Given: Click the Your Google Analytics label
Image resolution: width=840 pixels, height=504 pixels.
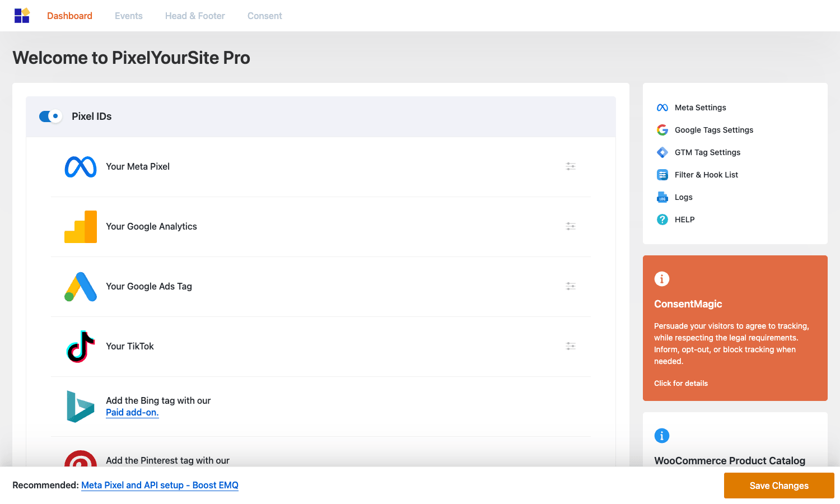Looking at the screenshot, I should coord(151,226).
